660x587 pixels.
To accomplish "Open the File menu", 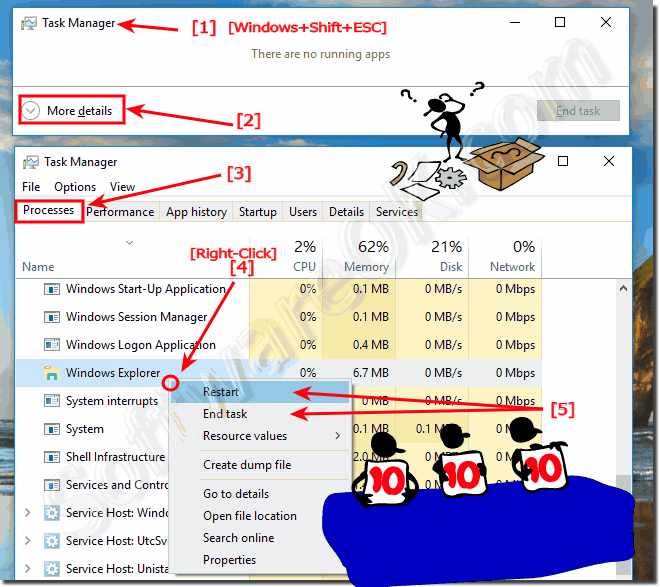I will 31,187.
